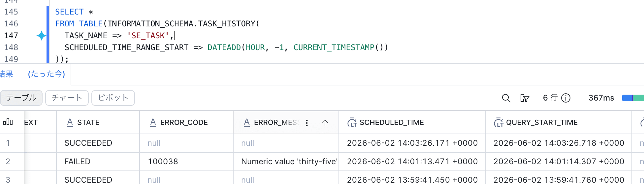This screenshot has width=644, height=184.
Task: Click SCHEDULED_TIME timestamp type icon
Action: 352,122
